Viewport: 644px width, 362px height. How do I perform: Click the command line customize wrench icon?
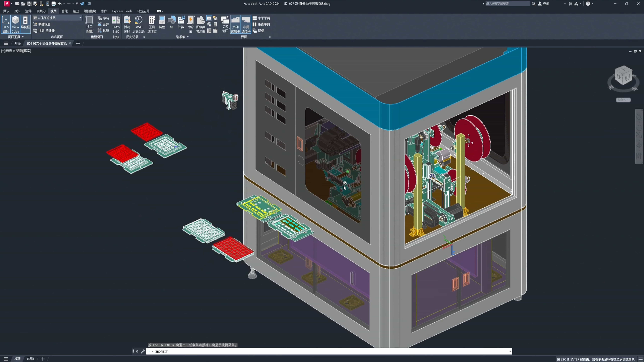coord(143,351)
